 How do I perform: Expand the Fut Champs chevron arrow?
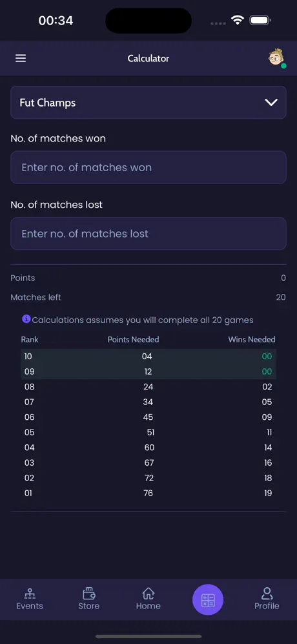(271, 102)
